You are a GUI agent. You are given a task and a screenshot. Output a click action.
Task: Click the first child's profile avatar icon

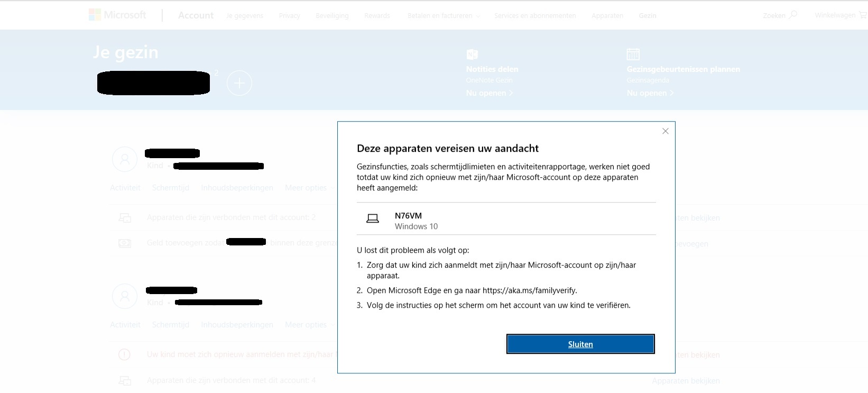tap(125, 159)
